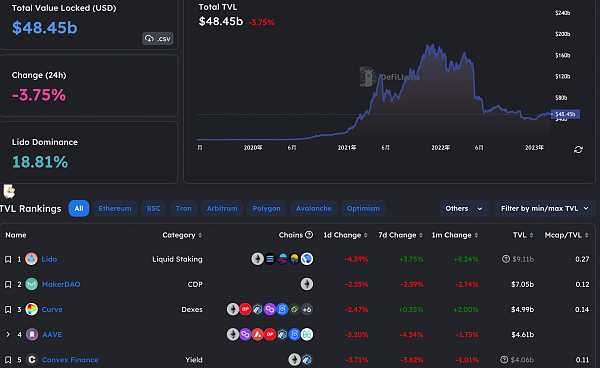Click the Convex Finance logo icon

click(32, 360)
